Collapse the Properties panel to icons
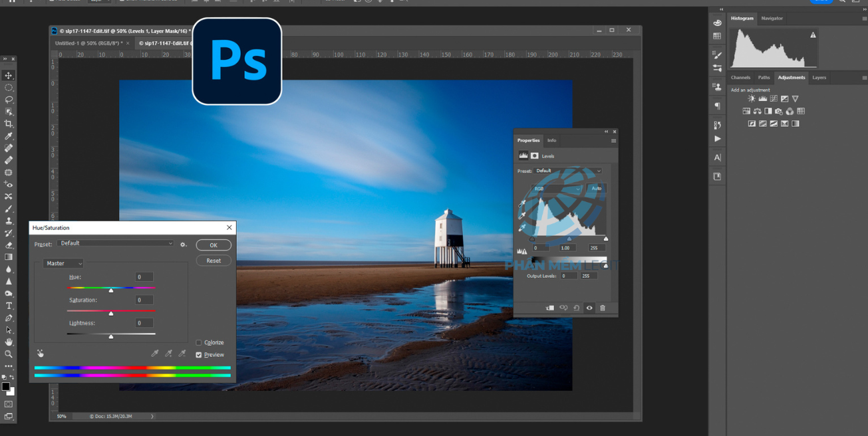868x436 pixels. click(x=606, y=132)
